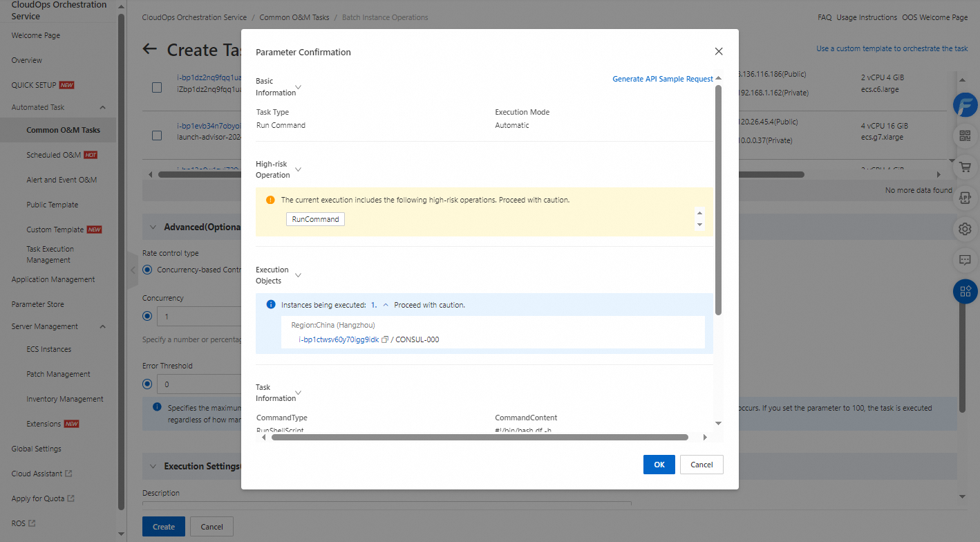The image size is (980, 542).
Task: Select checkbox for instance i-bp1dz2nq9fqq1ua
Action: (x=157, y=88)
